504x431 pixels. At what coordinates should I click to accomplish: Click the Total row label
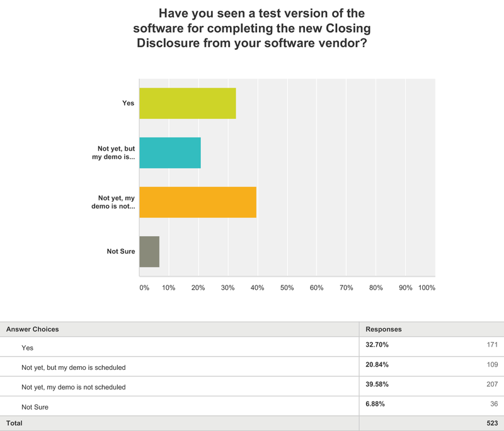coord(16,423)
